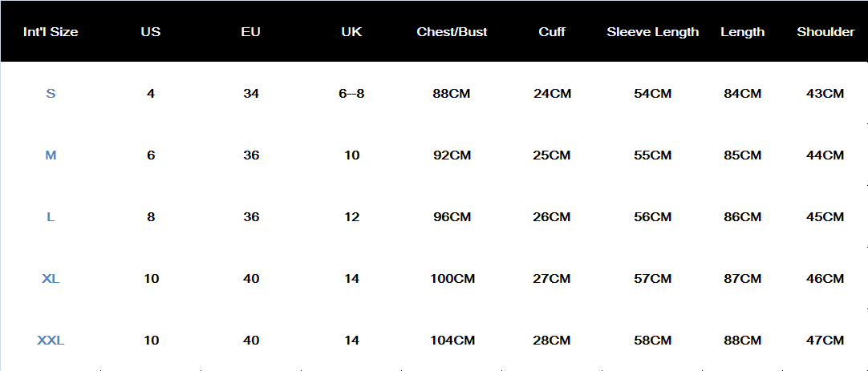Viewport: 868px width, 371px height.
Task: Select the Shoulder column header
Action: [825, 32]
